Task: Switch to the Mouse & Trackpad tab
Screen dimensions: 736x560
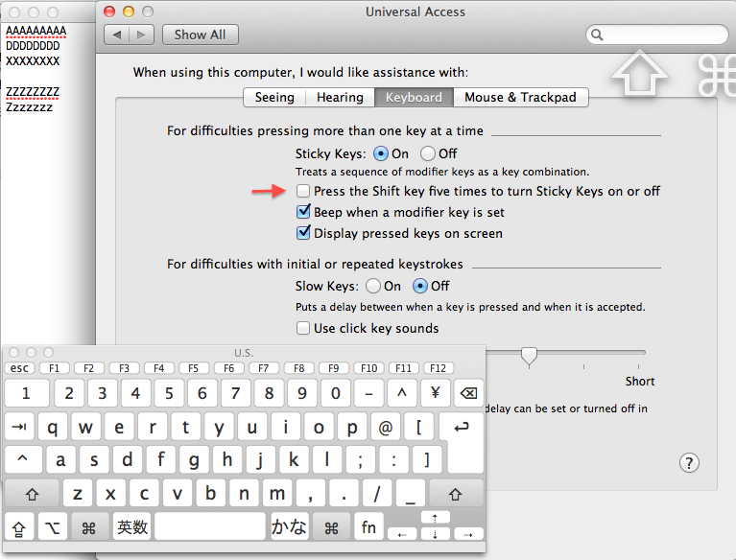Action: click(519, 97)
